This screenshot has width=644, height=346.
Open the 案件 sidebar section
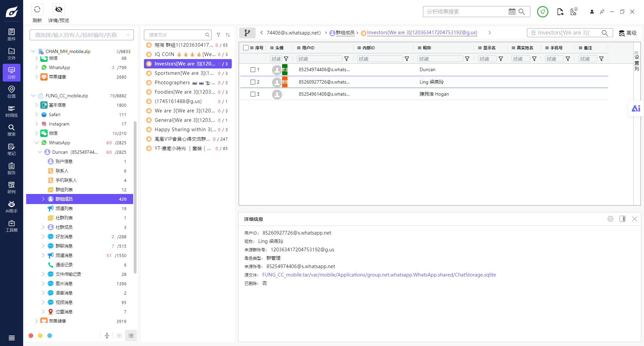(x=11, y=35)
